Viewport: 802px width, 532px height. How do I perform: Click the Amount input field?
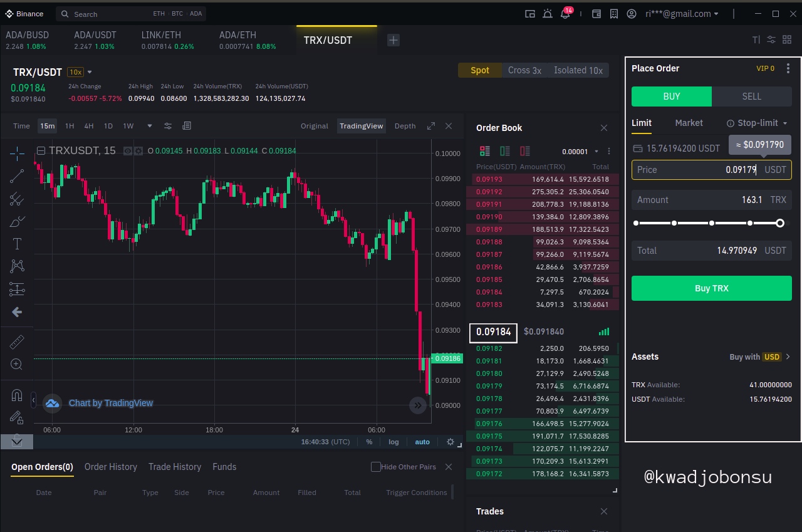[712, 200]
